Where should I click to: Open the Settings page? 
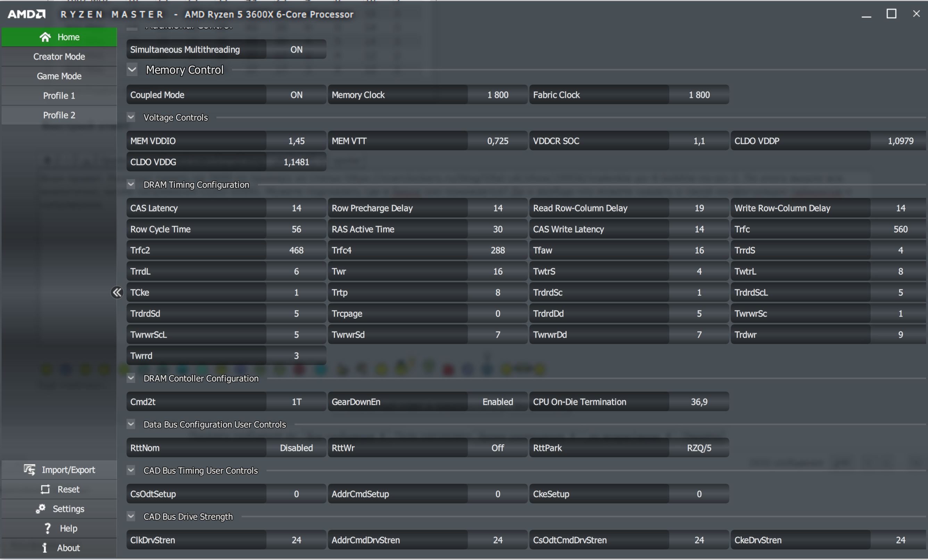click(59, 509)
